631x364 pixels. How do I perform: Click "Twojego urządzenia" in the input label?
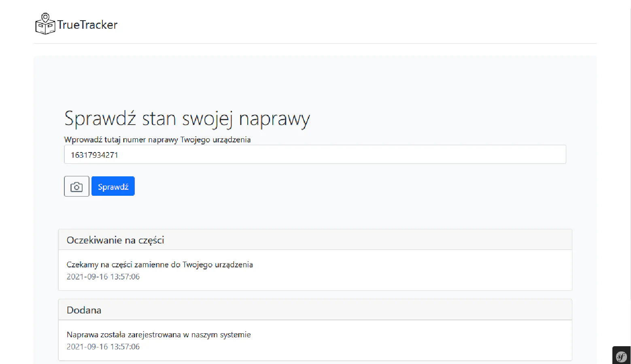pyautogui.click(x=215, y=140)
